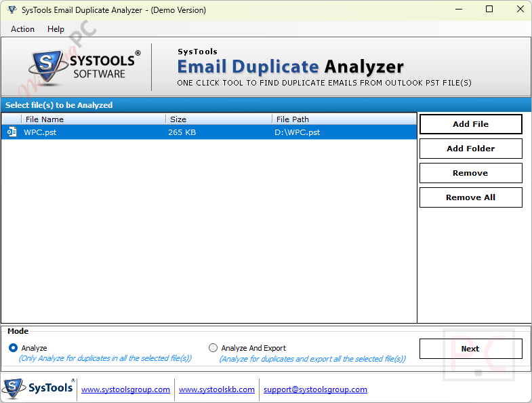Viewport: 532px width, 403px height.
Task: Select the Analyze mode radio button
Action: click(14, 348)
